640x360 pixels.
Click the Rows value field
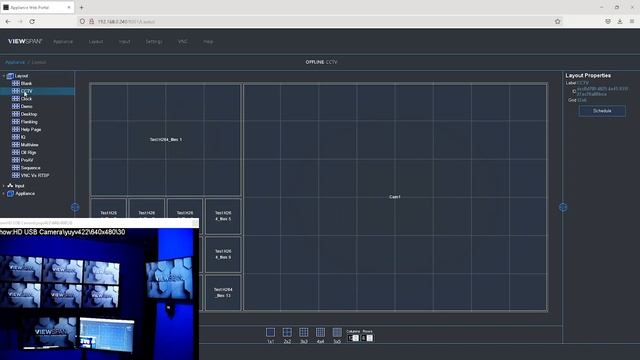click(367, 338)
